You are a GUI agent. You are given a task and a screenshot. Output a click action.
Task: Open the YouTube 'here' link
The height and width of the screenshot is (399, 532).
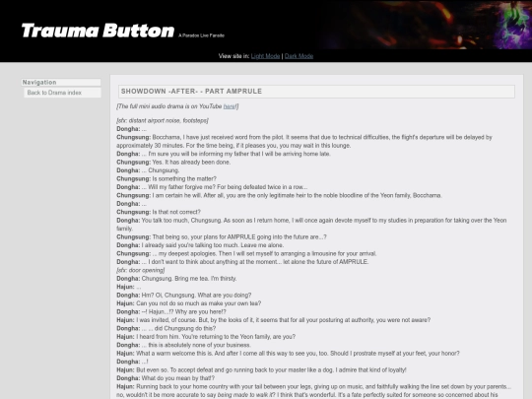230,106
